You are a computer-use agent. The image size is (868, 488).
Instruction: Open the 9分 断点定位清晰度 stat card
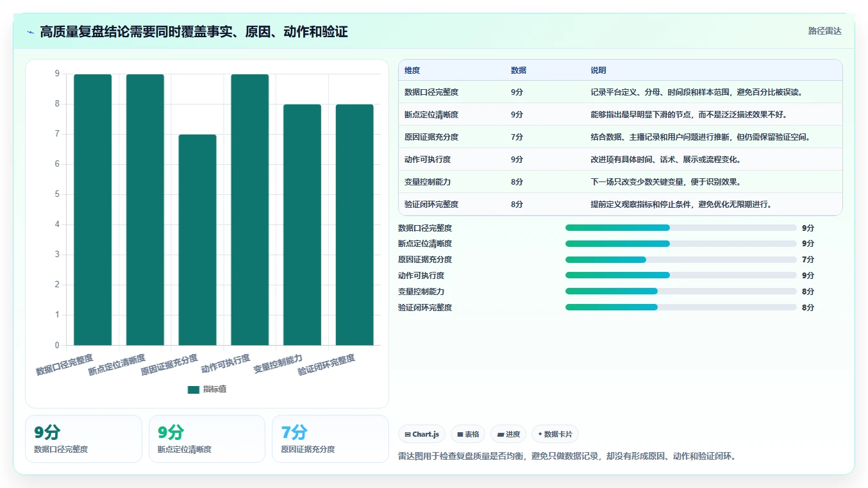207,439
